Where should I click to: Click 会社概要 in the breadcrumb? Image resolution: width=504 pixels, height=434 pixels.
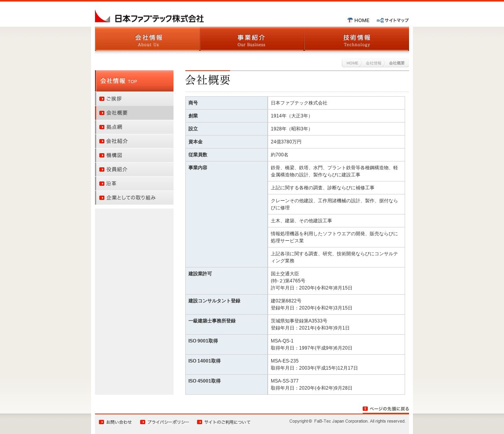click(396, 63)
